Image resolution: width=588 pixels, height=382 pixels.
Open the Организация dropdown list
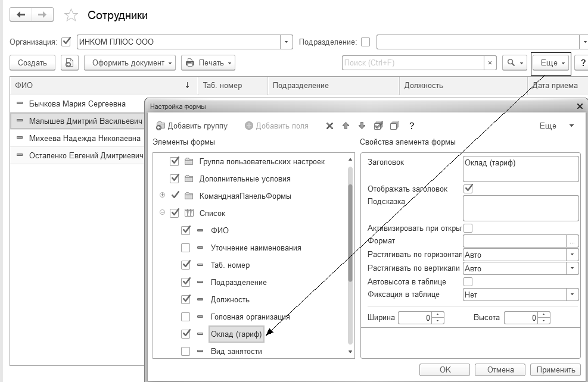[x=286, y=42]
